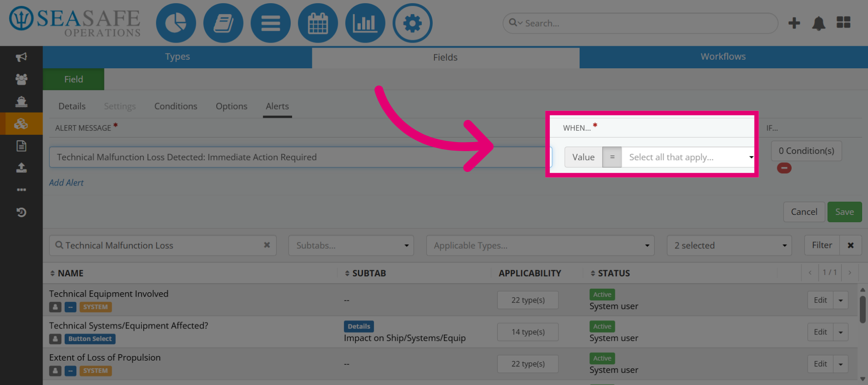This screenshot has height=385, width=868.
Task: Sort the table by NAME column
Action: (66, 273)
